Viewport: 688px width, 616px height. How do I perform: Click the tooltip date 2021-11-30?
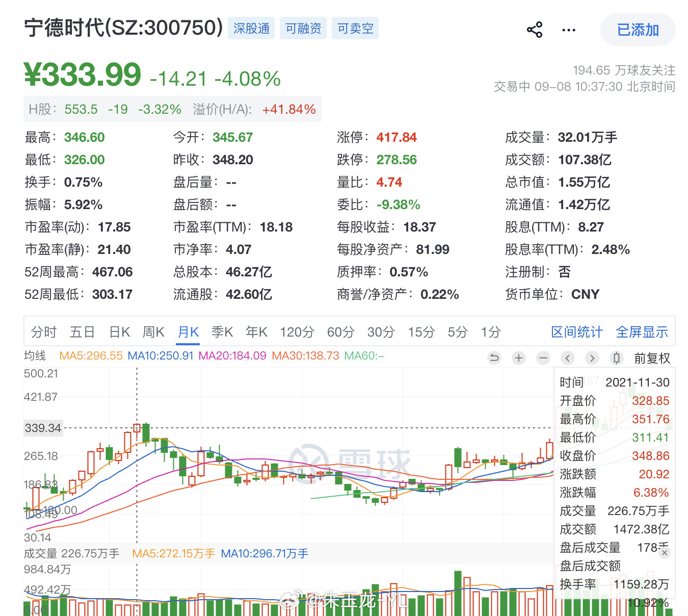tap(637, 382)
